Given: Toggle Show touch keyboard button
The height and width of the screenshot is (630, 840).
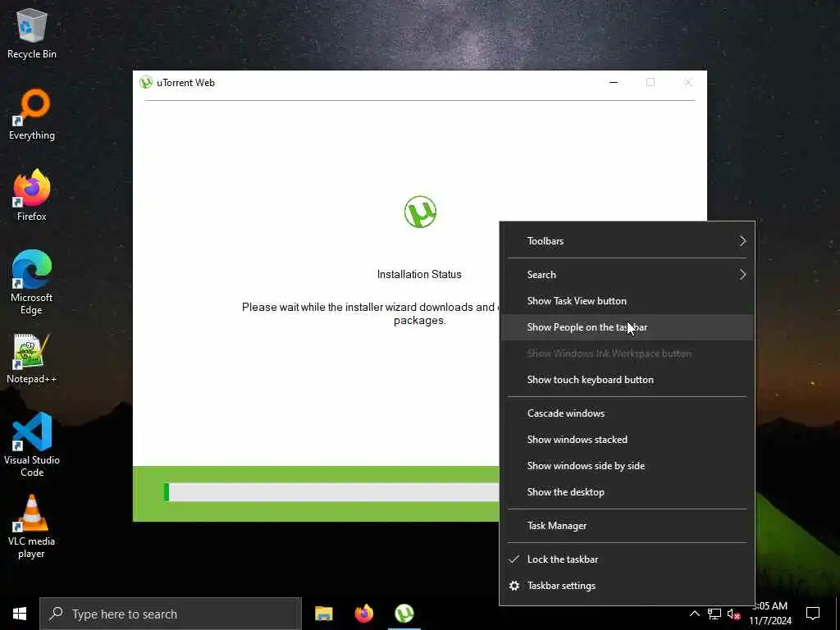Looking at the screenshot, I should coord(627,380).
